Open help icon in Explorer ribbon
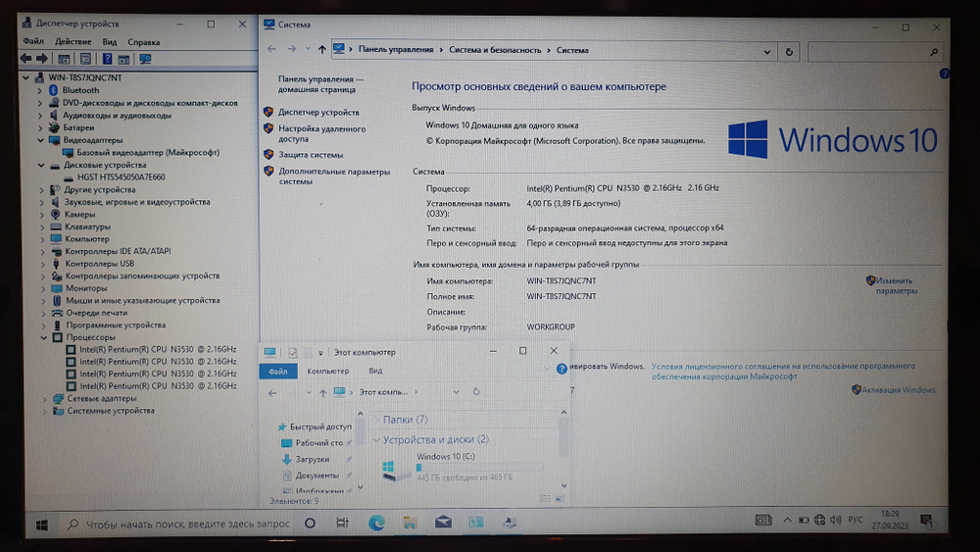 coord(562,369)
